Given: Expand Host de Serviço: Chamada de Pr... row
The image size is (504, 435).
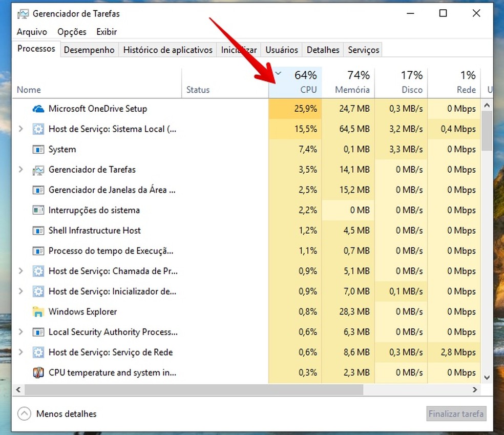Looking at the screenshot, I should pyautogui.click(x=20, y=271).
